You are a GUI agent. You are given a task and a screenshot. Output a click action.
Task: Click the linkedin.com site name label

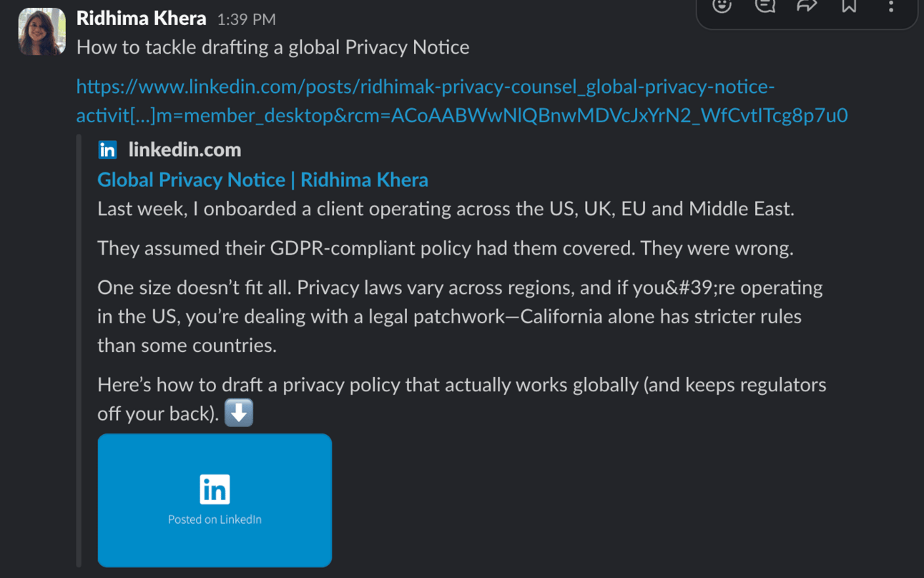[x=185, y=150]
